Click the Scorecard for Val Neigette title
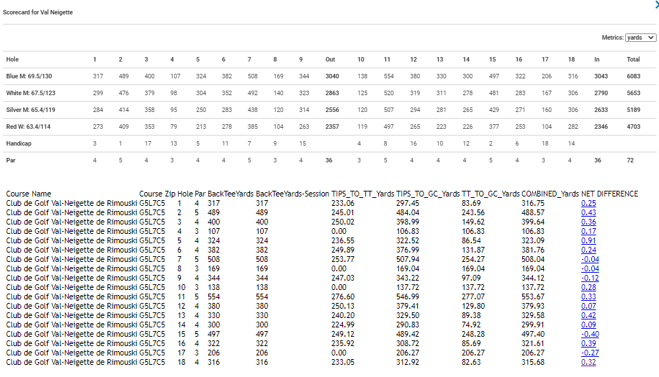This screenshot has height=377, width=659. [38, 12]
